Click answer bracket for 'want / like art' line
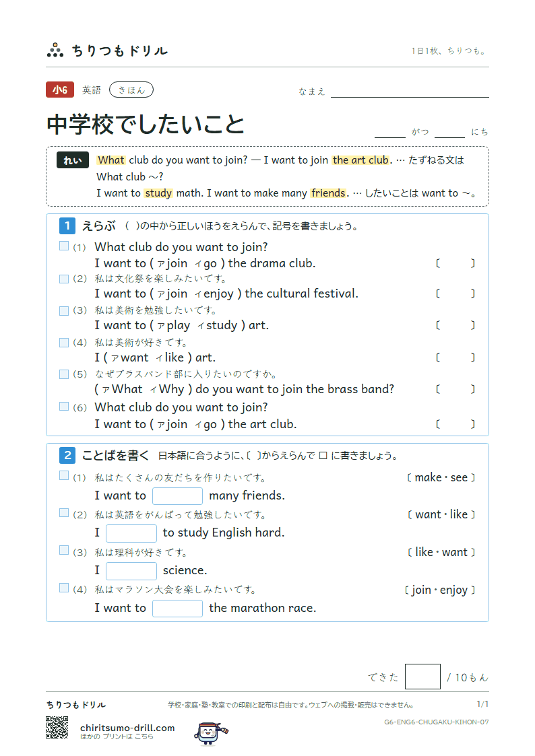This screenshot has width=535, height=756. pyautogui.click(x=455, y=357)
